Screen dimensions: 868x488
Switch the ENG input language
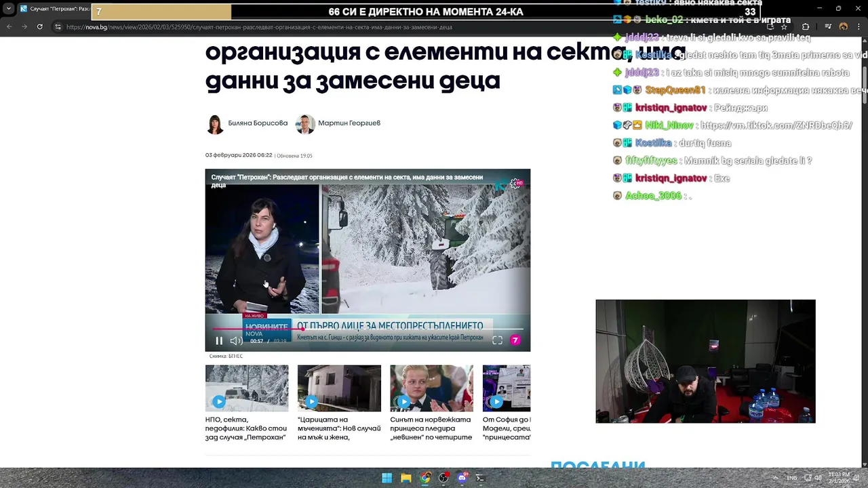[792, 478]
